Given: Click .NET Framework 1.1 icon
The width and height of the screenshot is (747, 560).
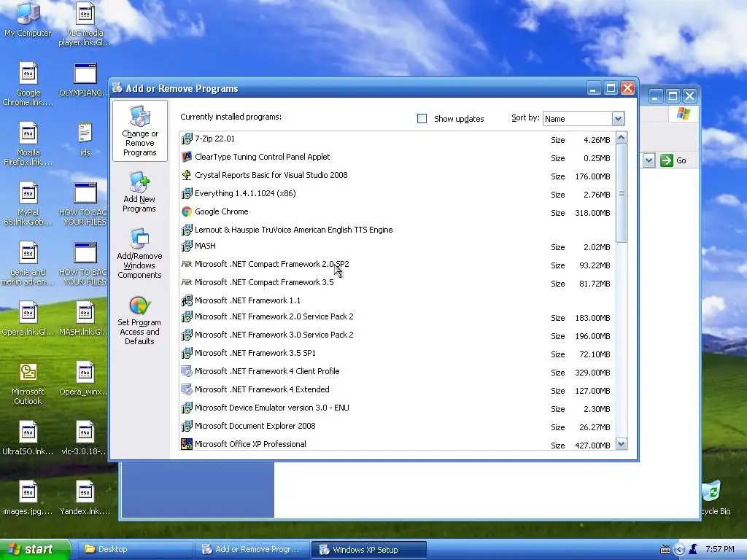Looking at the screenshot, I should (187, 300).
